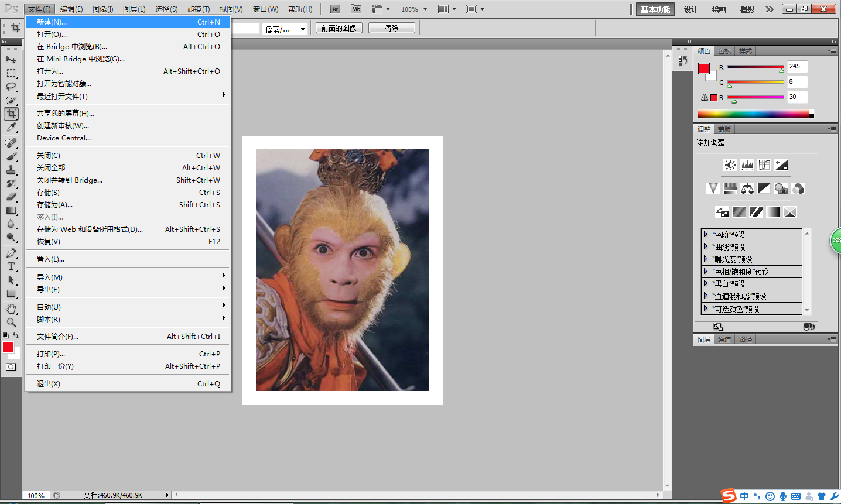Toggle Quick Mask mode
This screenshot has height=504, width=841.
[x=11, y=367]
